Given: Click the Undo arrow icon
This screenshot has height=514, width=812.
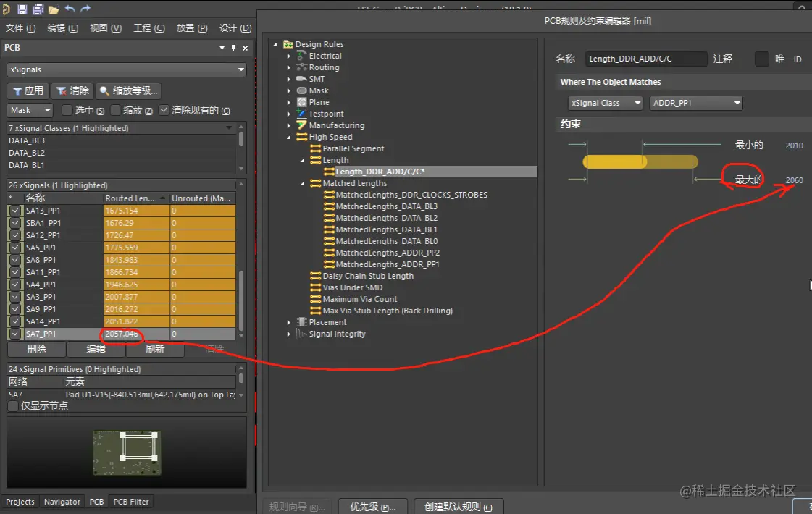Looking at the screenshot, I should (x=70, y=9).
